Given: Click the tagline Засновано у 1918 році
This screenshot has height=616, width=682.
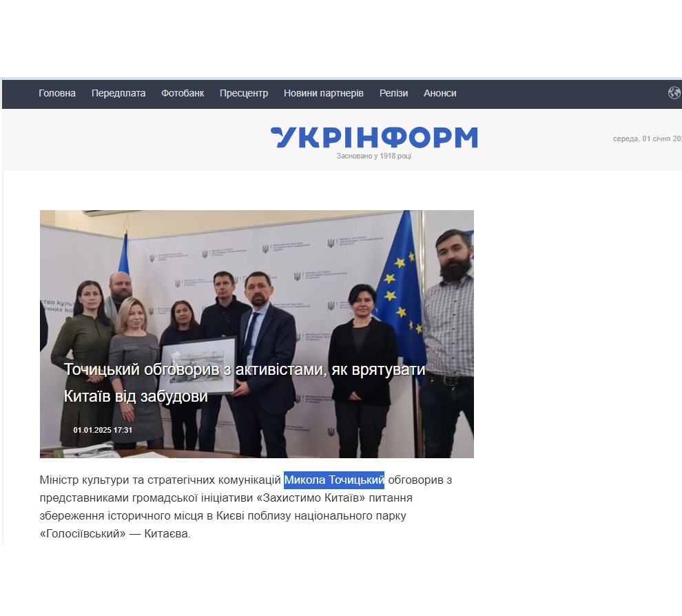Looking at the screenshot, I should pyautogui.click(x=373, y=156).
